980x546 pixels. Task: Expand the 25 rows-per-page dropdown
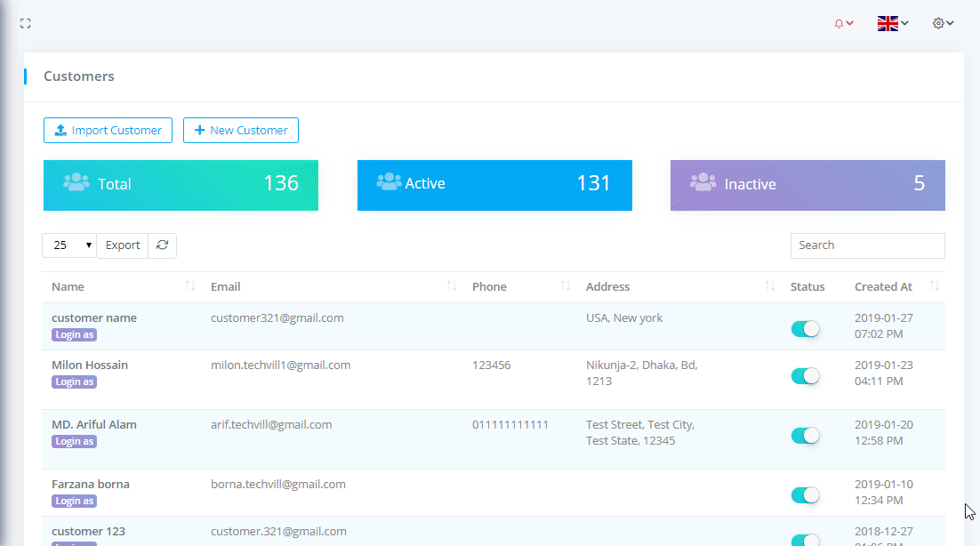coord(69,245)
